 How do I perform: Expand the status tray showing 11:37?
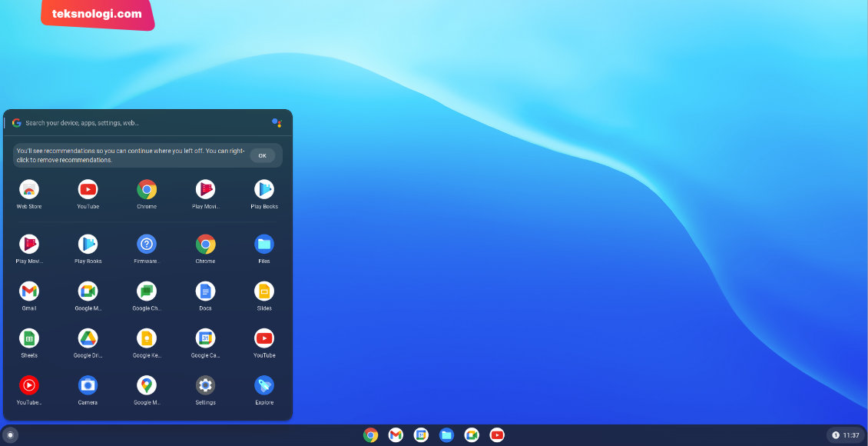click(x=845, y=435)
